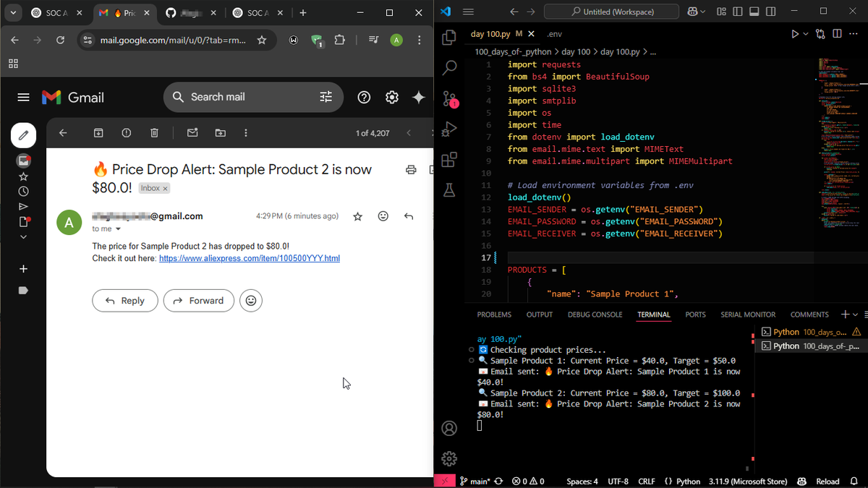
Task: Open the PORTS panel tab
Action: (x=695, y=314)
